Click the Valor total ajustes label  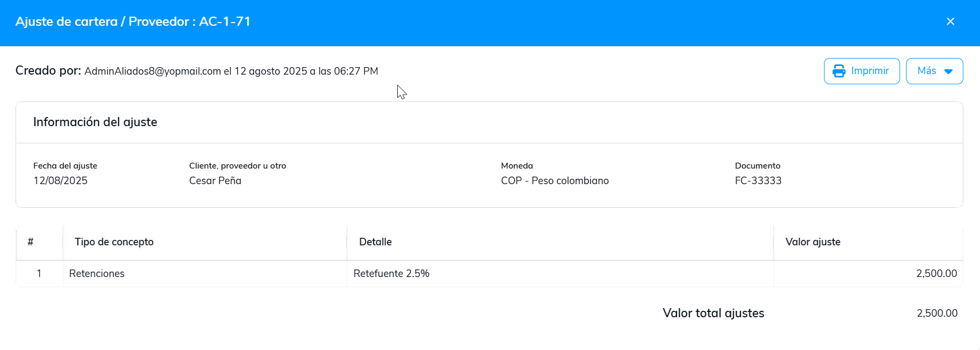pyautogui.click(x=713, y=313)
